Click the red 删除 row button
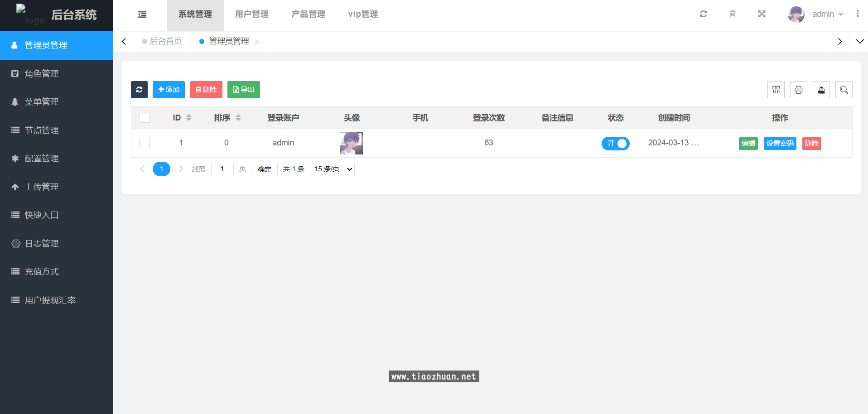The height and width of the screenshot is (414, 868). [x=812, y=144]
